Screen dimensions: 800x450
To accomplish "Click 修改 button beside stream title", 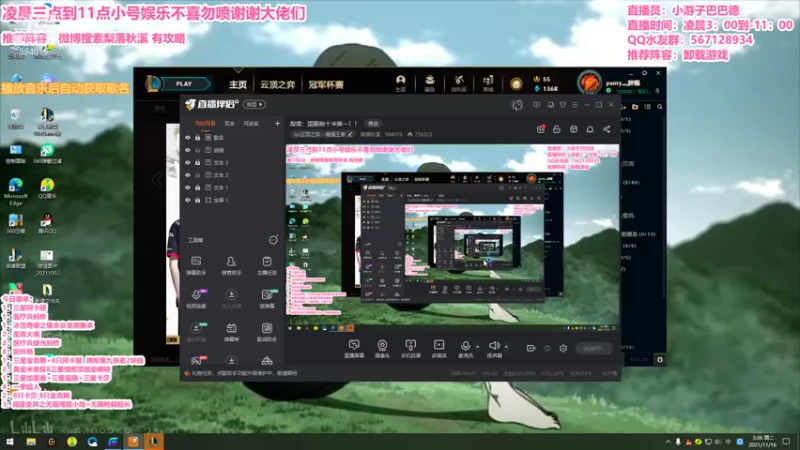I will (373, 123).
